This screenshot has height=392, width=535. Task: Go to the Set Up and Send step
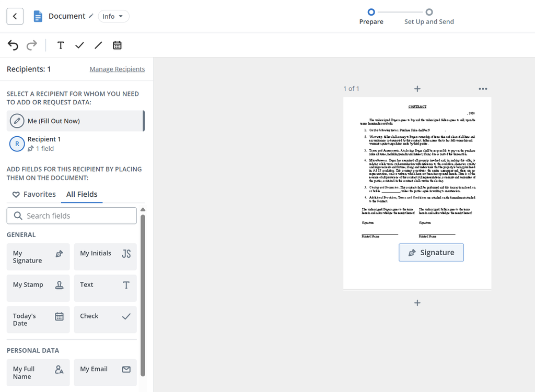429,17
